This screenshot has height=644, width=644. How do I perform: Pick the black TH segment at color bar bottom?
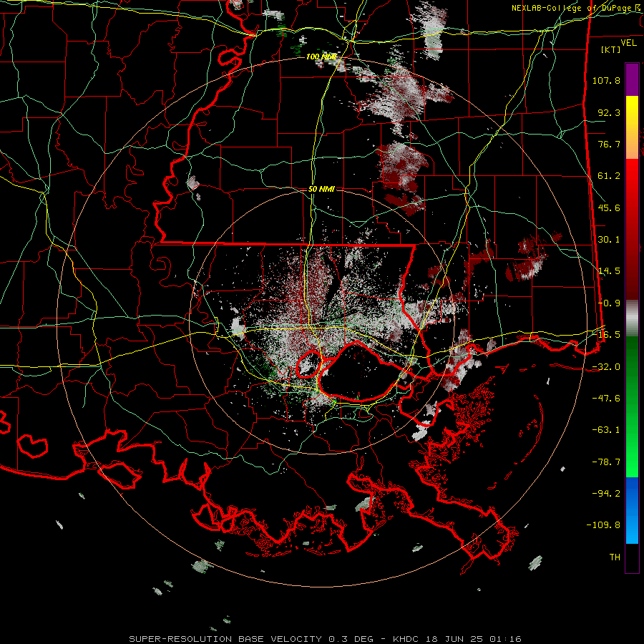632,557
